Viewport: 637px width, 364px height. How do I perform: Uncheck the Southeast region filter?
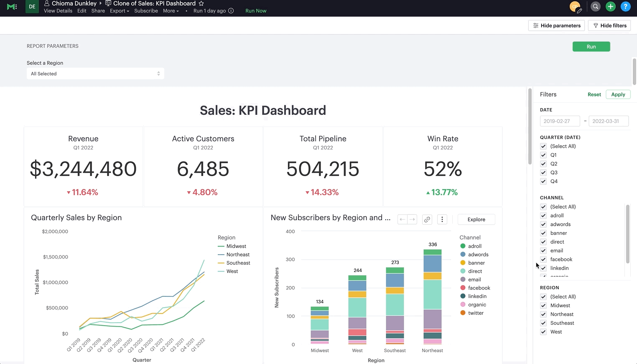point(543,323)
